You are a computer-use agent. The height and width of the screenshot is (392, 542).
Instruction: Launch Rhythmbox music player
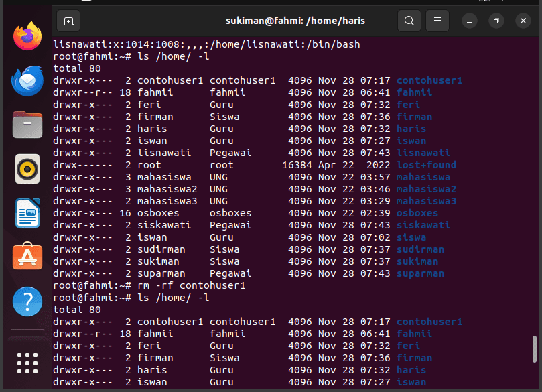[x=27, y=169]
